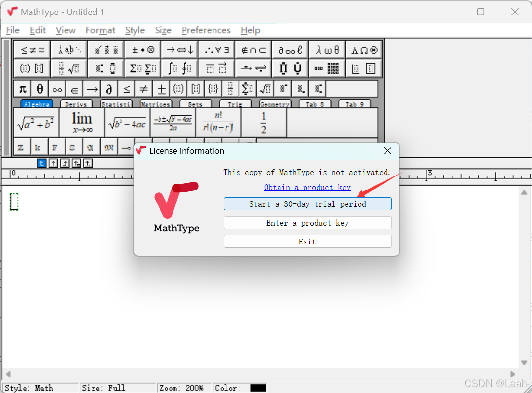
Task: Switch to the Derivs tab
Action: pos(76,104)
